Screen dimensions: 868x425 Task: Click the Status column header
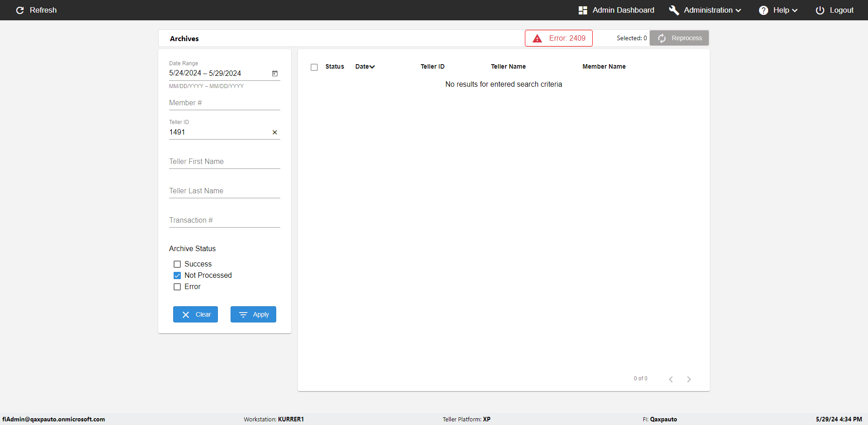coord(335,66)
